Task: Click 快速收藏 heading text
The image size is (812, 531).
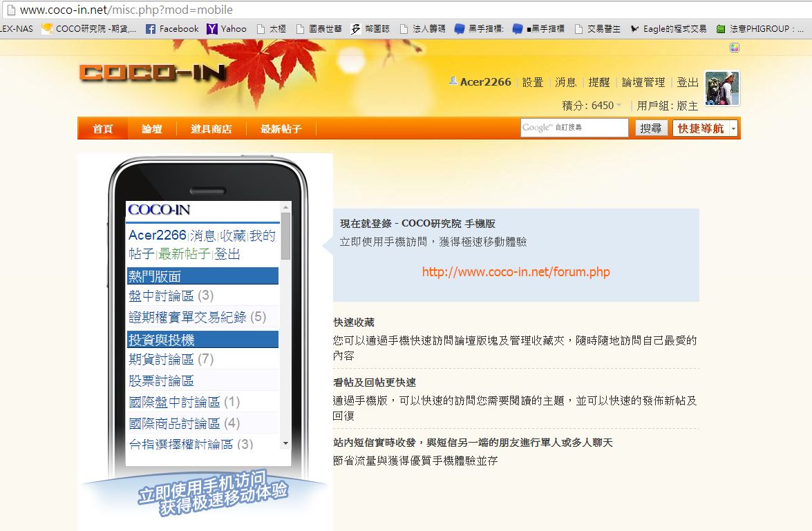Action: click(354, 322)
